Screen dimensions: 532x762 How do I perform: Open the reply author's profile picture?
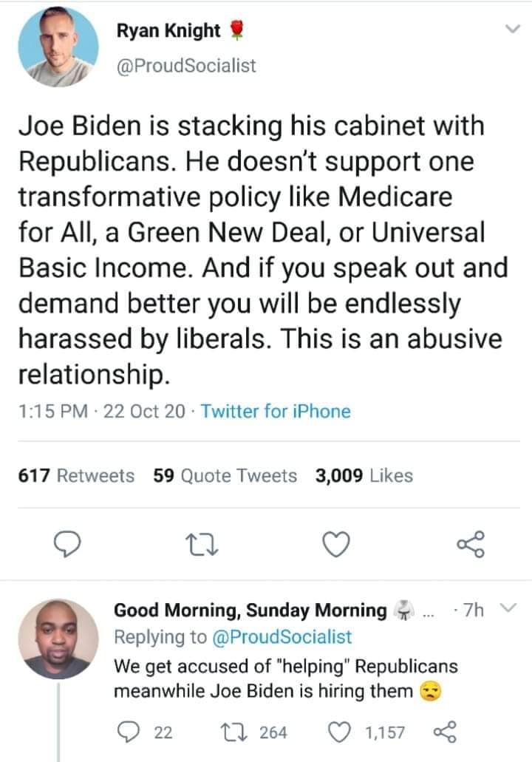click(x=58, y=639)
